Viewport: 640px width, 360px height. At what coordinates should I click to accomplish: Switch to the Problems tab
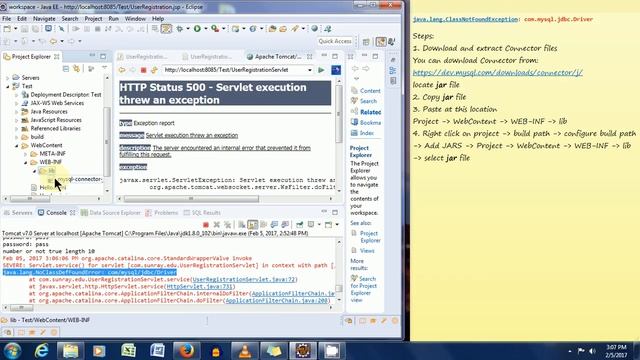(x=162, y=213)
